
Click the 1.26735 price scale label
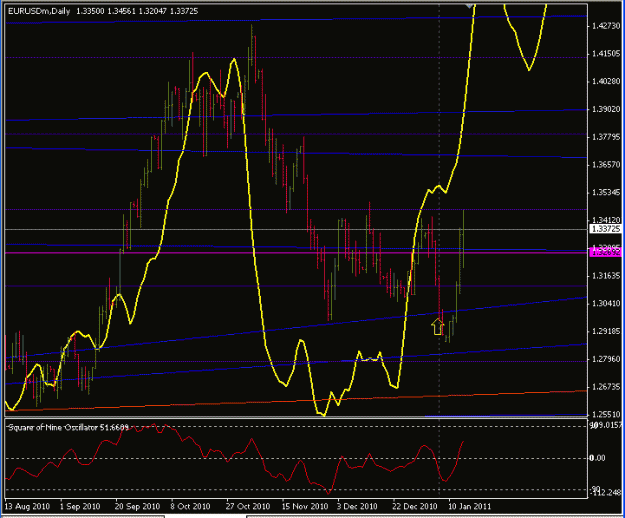pyautogui.click(x=606, y=387)
